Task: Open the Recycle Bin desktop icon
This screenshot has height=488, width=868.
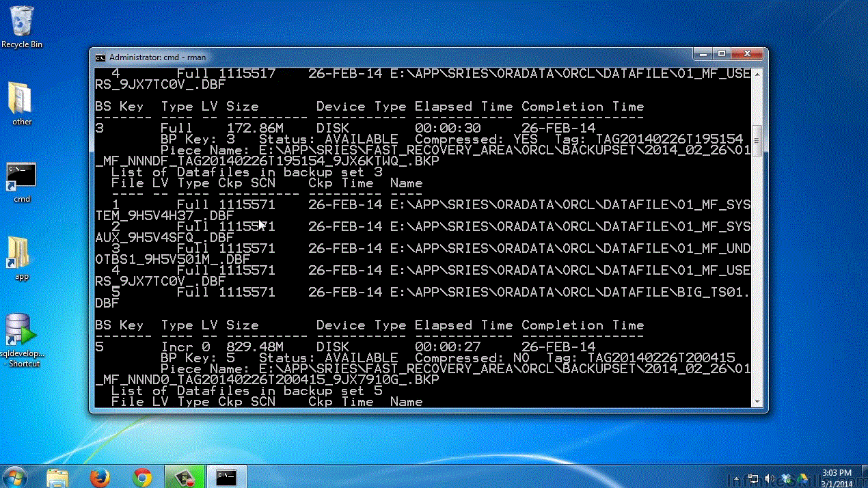Action: coord(22,27)
